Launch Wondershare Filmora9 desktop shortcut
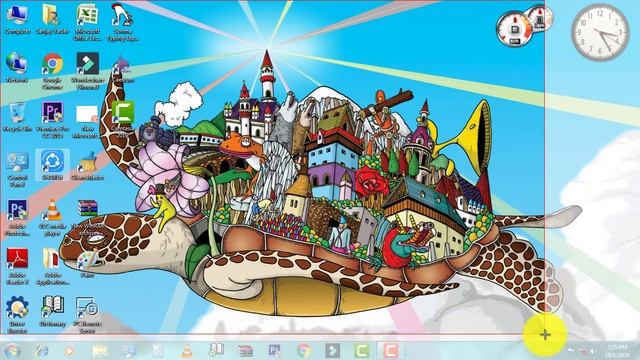This screenshot has width=640, height=360. pos(87,71)
